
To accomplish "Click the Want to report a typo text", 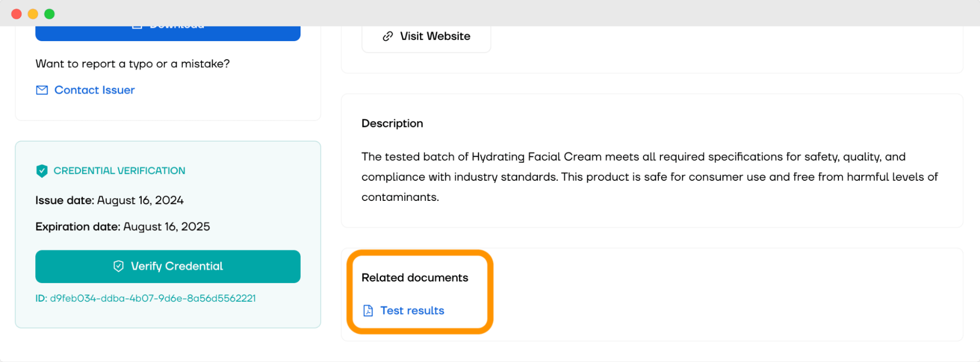I will [x=132, y=64].
